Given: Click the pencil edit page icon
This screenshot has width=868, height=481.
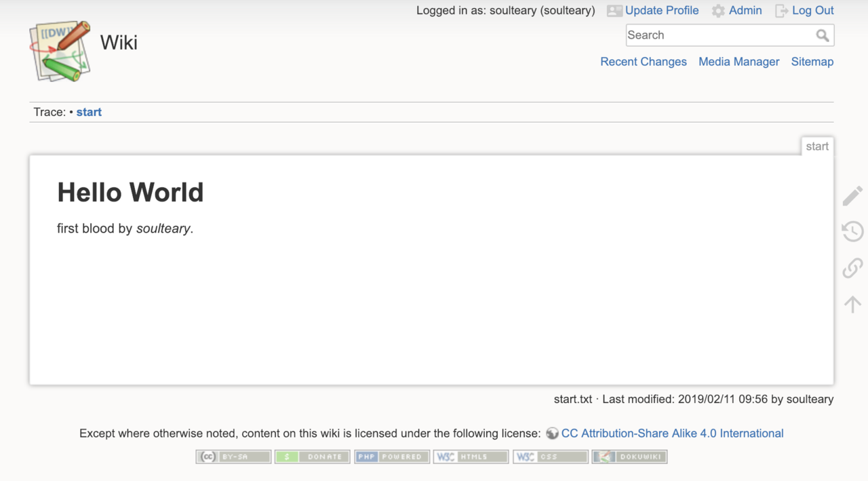Looking at the screenshot, I should (x=852, y=196).
